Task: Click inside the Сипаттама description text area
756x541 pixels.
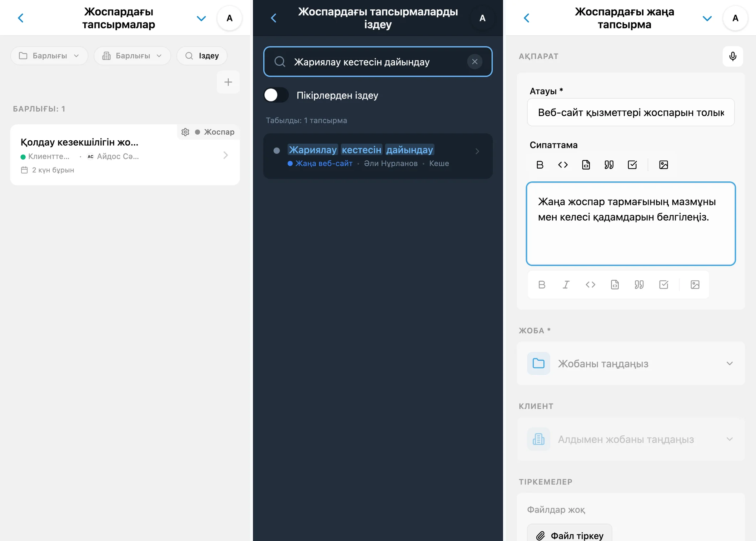Action: pos(631,224)
